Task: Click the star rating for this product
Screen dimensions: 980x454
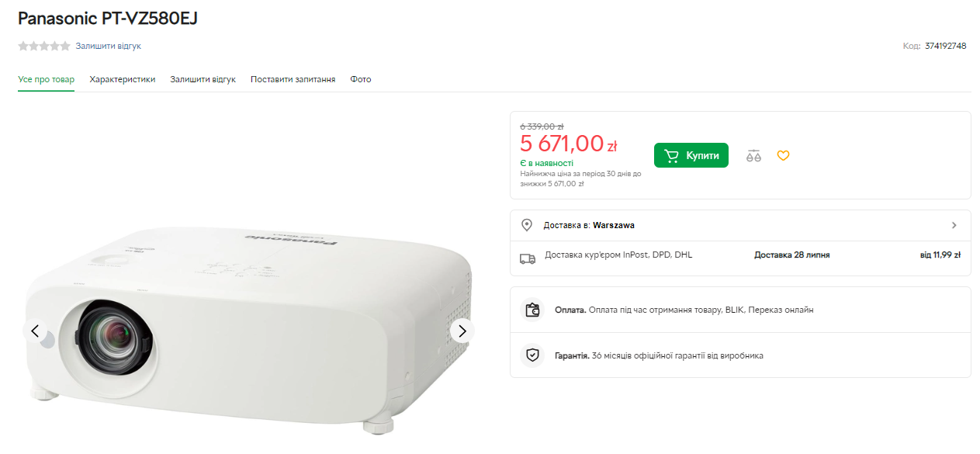Action: 44,47
